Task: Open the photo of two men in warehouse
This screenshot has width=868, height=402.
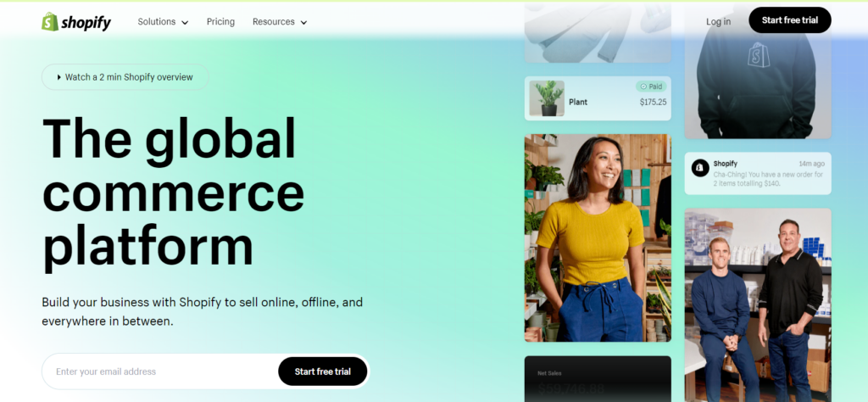Action: point(757,305)
